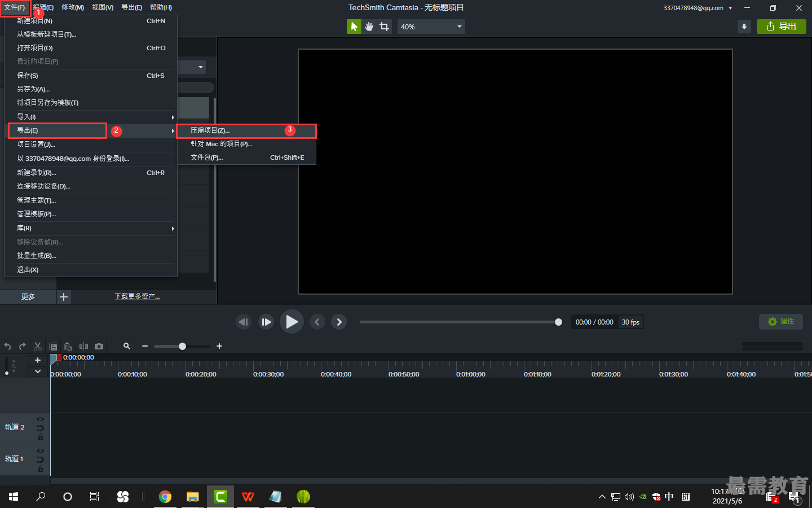Click the timeline zoom slider handle
The image size is (812, 508).
click(182, 346)
